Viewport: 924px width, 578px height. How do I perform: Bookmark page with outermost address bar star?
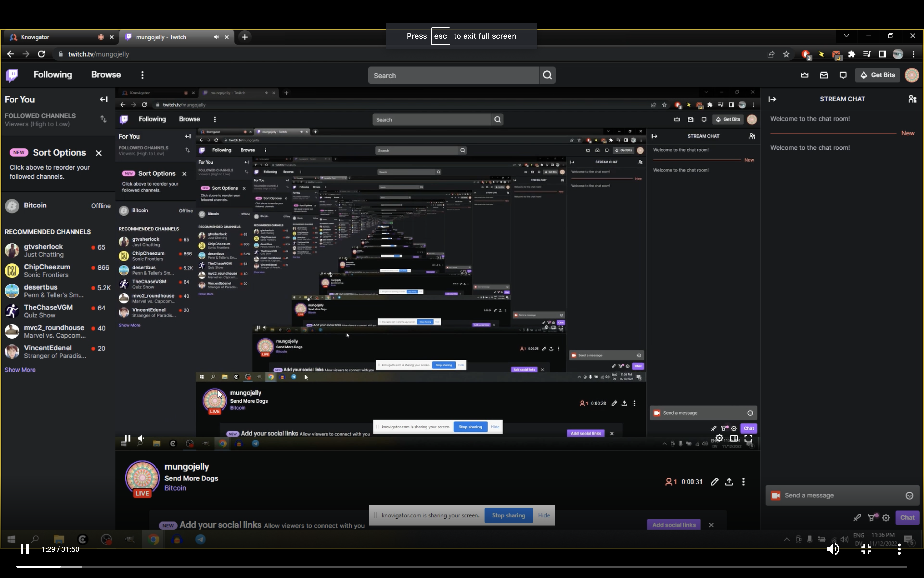point(786,54)
